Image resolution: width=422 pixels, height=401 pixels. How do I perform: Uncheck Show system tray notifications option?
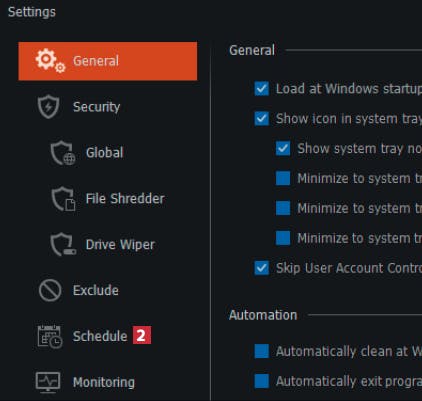click(283, 148)
